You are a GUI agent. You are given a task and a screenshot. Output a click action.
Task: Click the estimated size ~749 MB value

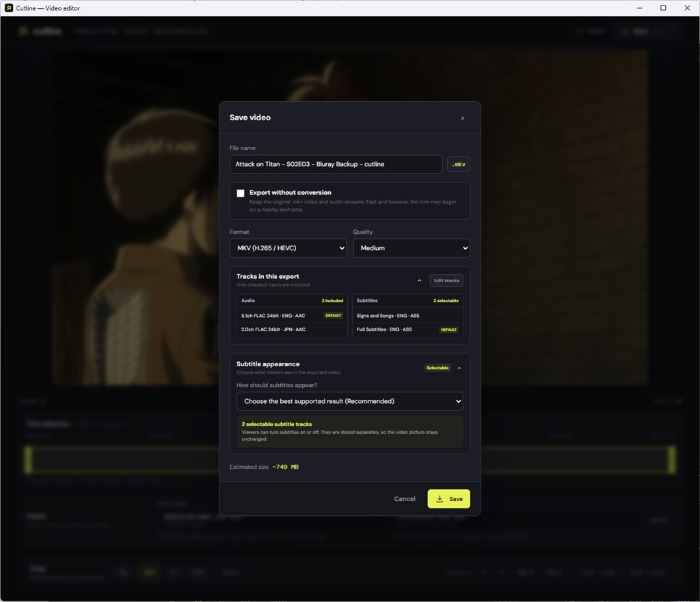pyautogui.click(x=285, y=467)
